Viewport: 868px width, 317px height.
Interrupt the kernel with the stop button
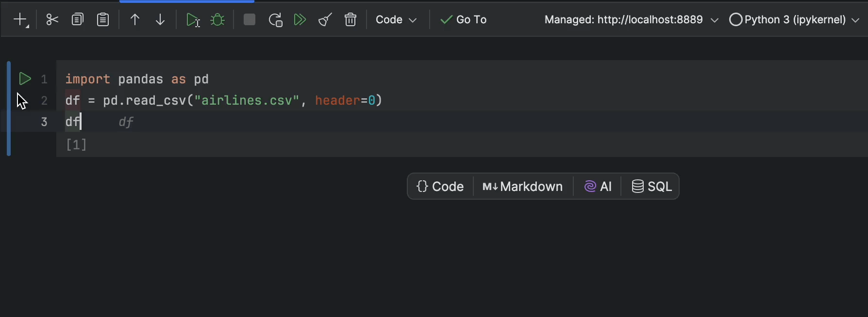click(x=250, y=20)
